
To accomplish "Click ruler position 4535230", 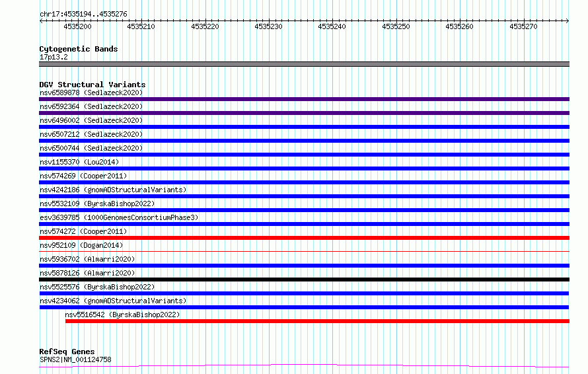I will click(x=268, y=26).
